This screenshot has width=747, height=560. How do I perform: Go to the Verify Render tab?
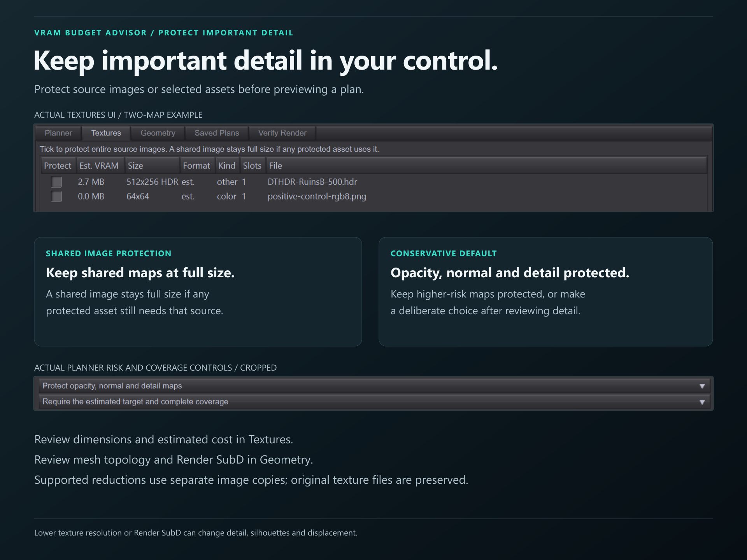(x=282, y=133)
